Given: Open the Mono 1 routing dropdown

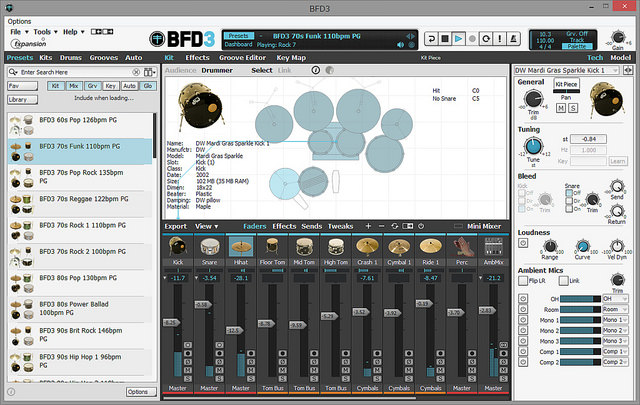Looking at the screenshot, I should tap(615, 320).
